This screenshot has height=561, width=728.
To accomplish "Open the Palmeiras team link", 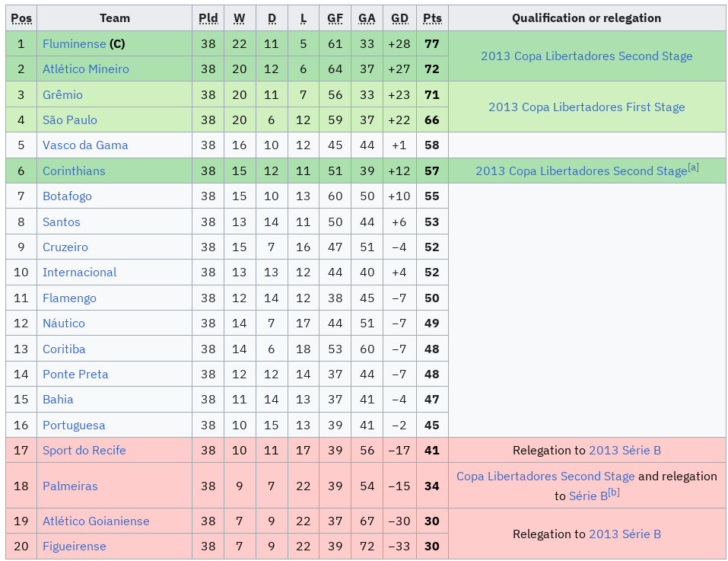I will tap(70, 486).
